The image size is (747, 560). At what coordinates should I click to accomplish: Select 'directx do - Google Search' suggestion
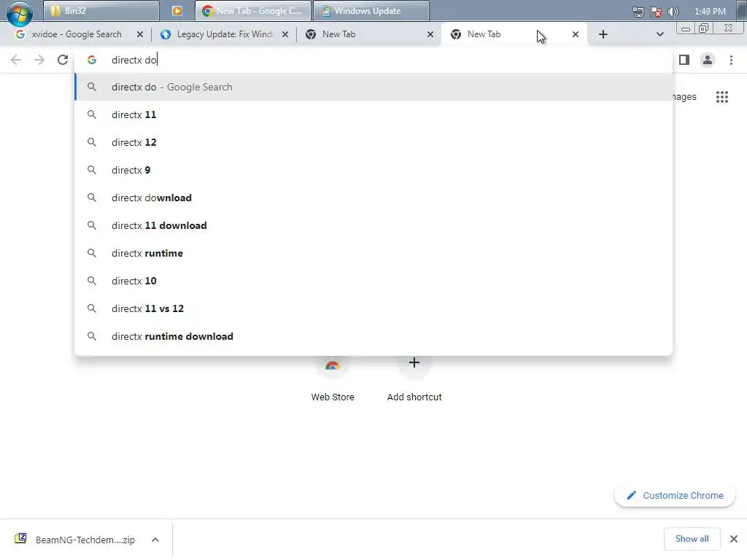tap(373, 87)
